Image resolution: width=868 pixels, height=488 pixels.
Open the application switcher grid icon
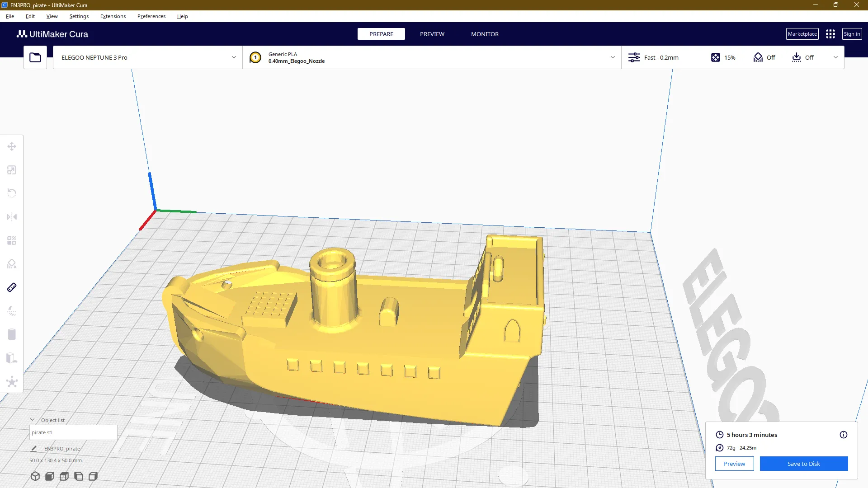830,34
